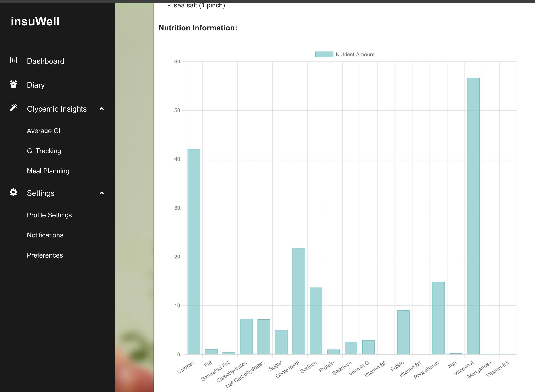Click the Calories bar in chart
The width and height of the screenshot is (535, 392).
tap(194, 251)
